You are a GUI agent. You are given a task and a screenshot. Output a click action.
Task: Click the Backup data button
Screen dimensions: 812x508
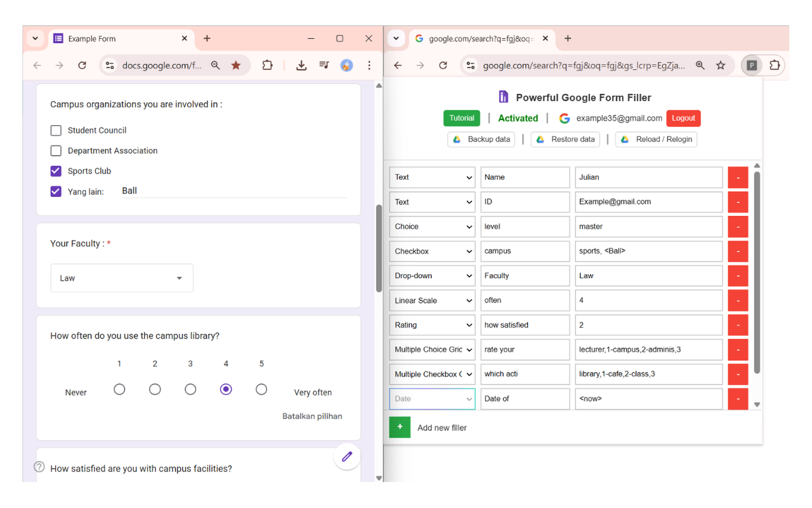pyautogui.click(x=481, y=139)
